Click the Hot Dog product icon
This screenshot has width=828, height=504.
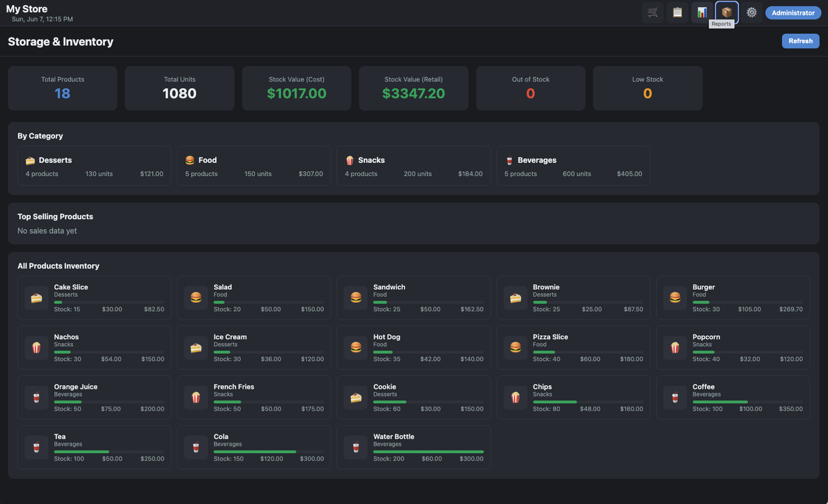(355, 347)
